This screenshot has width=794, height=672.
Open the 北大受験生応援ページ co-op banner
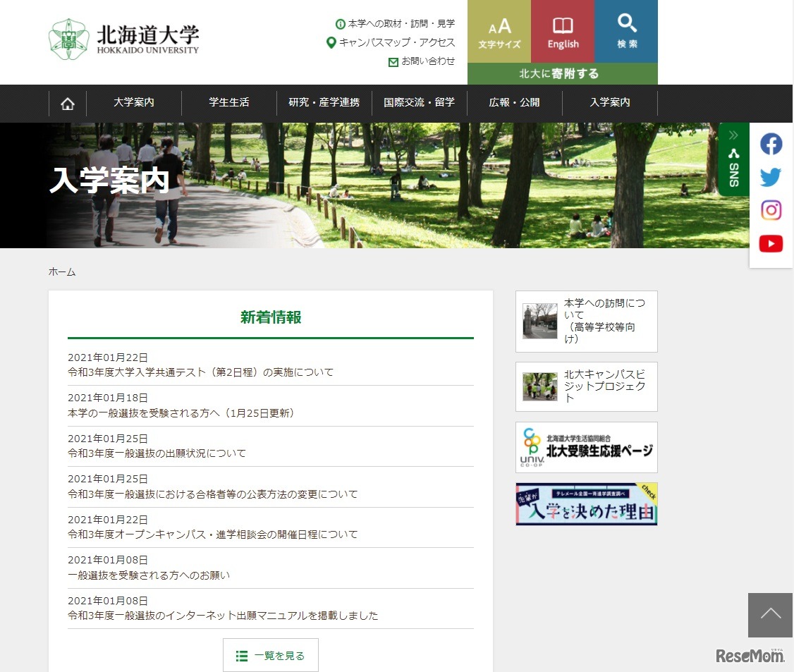click(x=586, y=446)
